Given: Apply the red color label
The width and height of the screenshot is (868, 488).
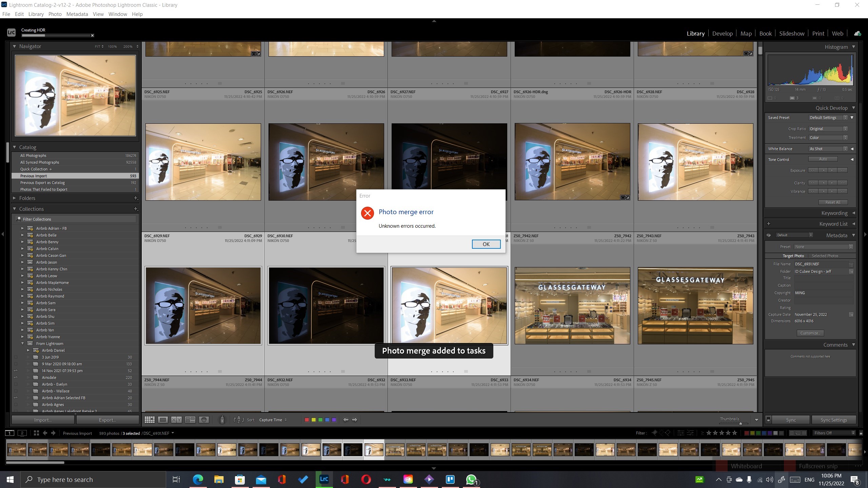Looking at the screenshot, I should 307,420.
